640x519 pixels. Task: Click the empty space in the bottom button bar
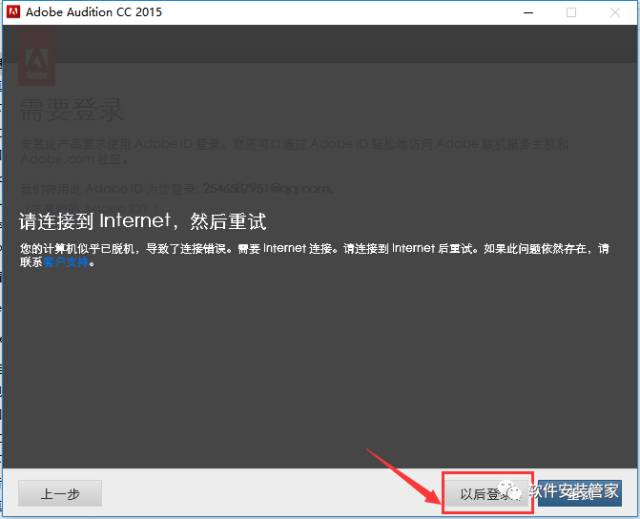260,494
